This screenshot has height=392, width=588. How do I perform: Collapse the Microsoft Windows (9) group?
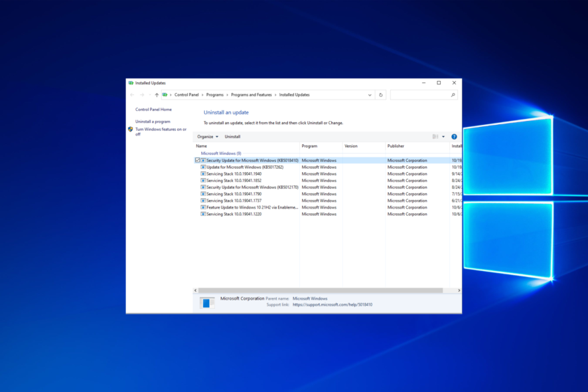(x=221, y=153)
